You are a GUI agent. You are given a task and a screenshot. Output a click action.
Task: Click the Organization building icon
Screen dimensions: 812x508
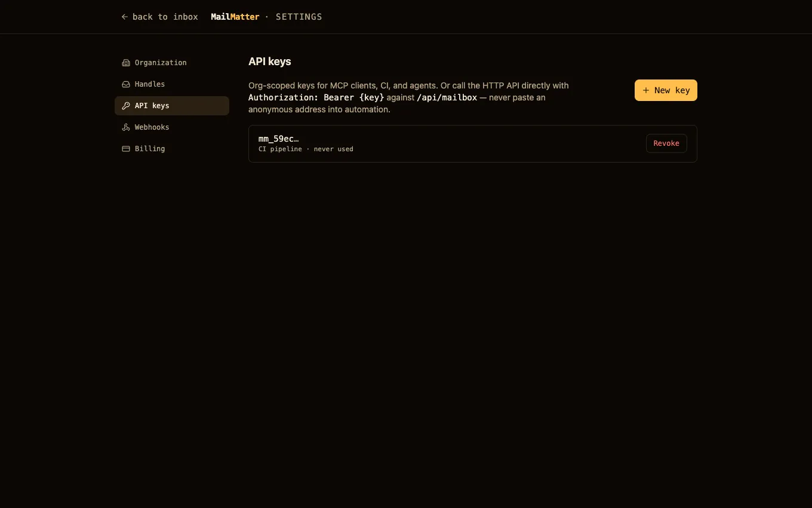(x=126, y=63)
